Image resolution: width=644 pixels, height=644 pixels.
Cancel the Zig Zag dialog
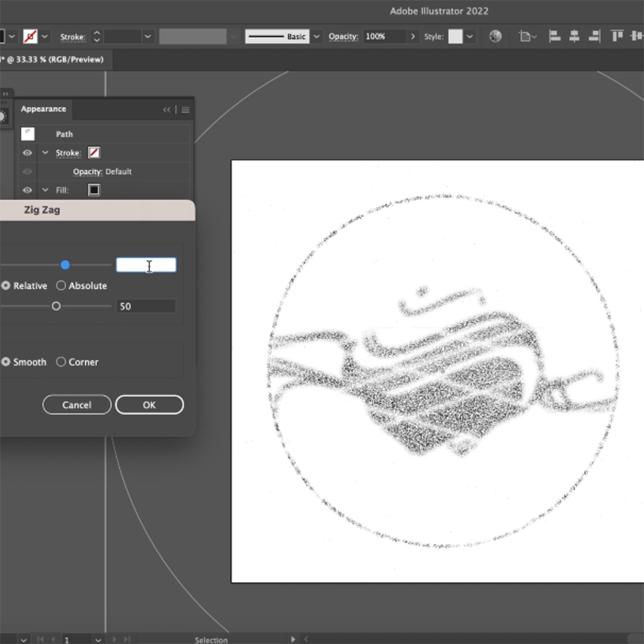(x=77, y=405)
